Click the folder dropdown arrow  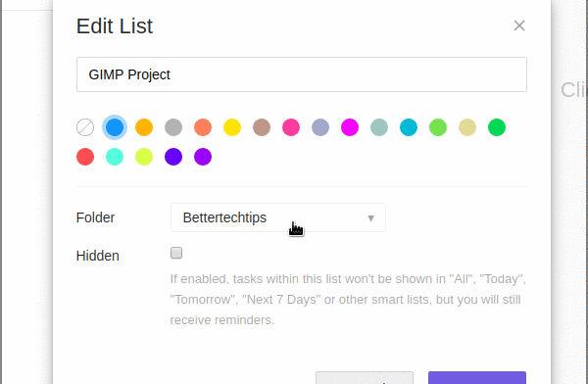[370, 218]
